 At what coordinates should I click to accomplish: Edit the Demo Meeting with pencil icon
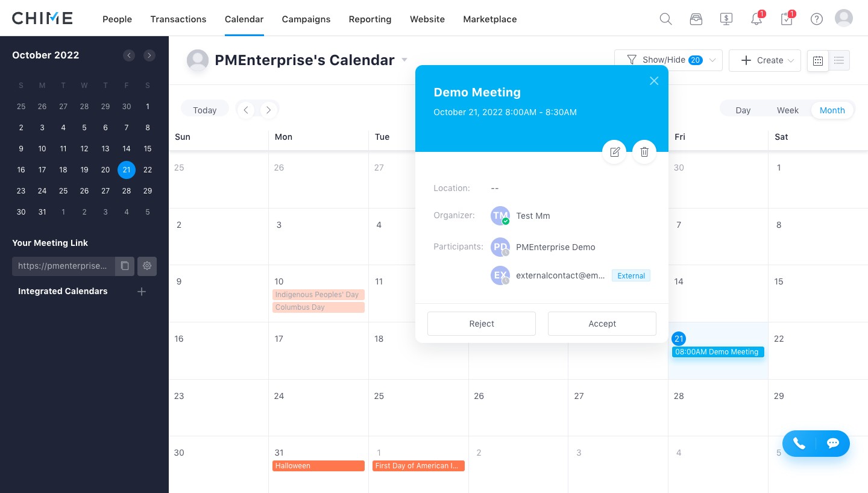(x=615, y=152)
